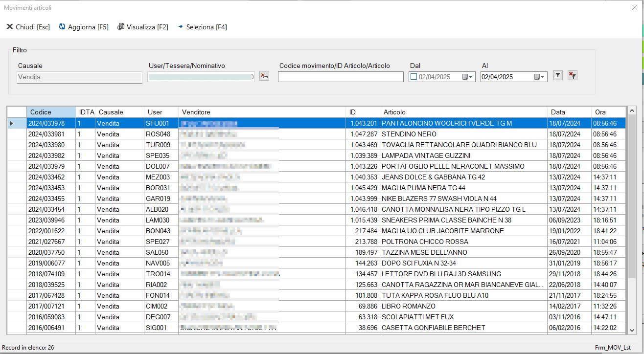Sort by the Venditore column header
This screenshot has width=644, height=354.
tap(262, 112)
